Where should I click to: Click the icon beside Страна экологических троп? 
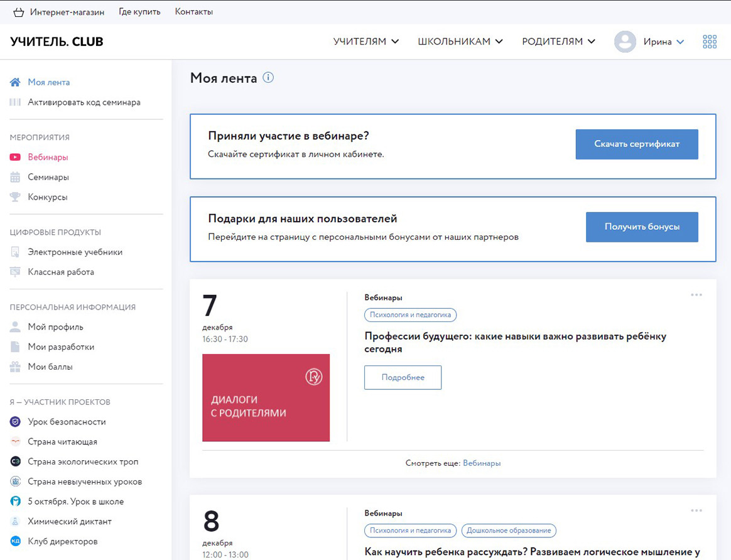[x=15, y=461]
